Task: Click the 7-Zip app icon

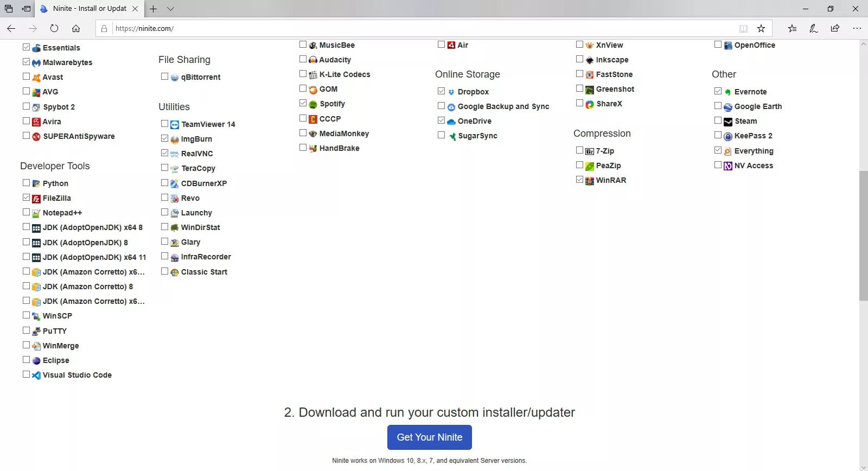Action: [590, 151]
